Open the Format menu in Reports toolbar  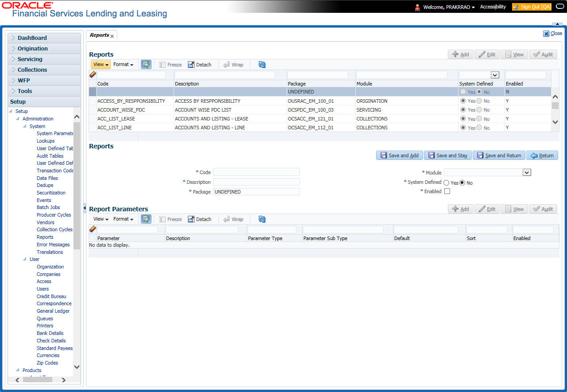pos(123,65)
